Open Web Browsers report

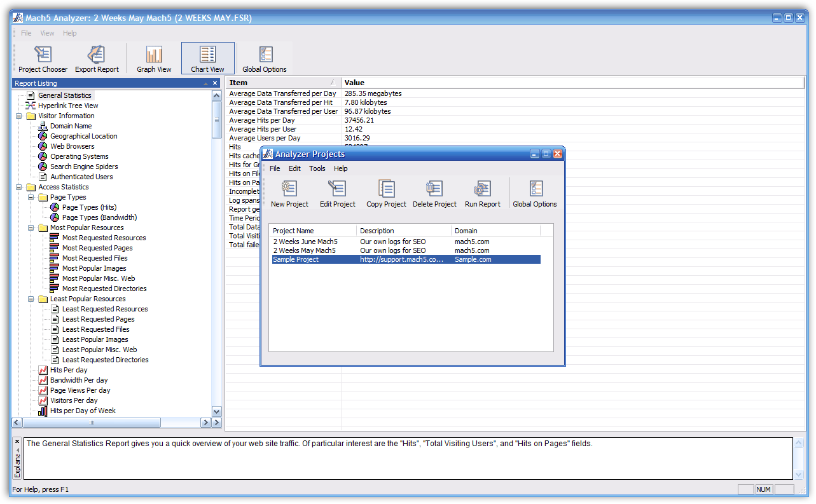coord(72,146)
